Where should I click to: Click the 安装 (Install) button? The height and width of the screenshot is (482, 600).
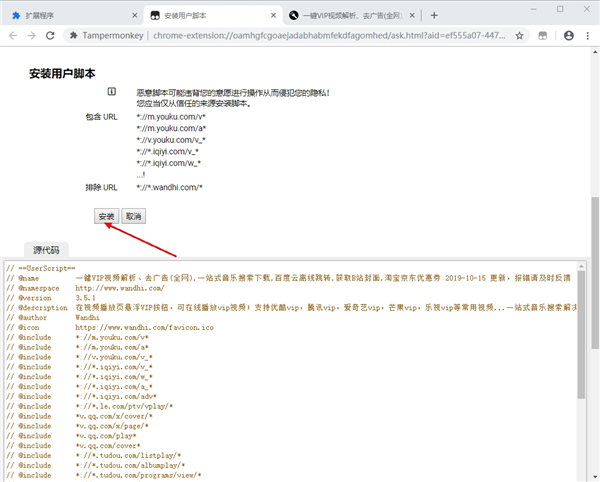(x=106, y=216)
